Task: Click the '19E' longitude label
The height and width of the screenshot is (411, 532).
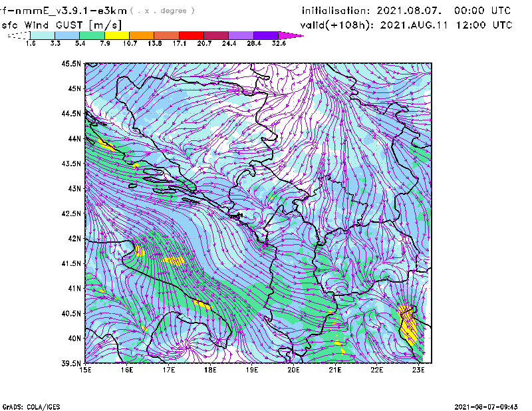Action: point(252,370)
